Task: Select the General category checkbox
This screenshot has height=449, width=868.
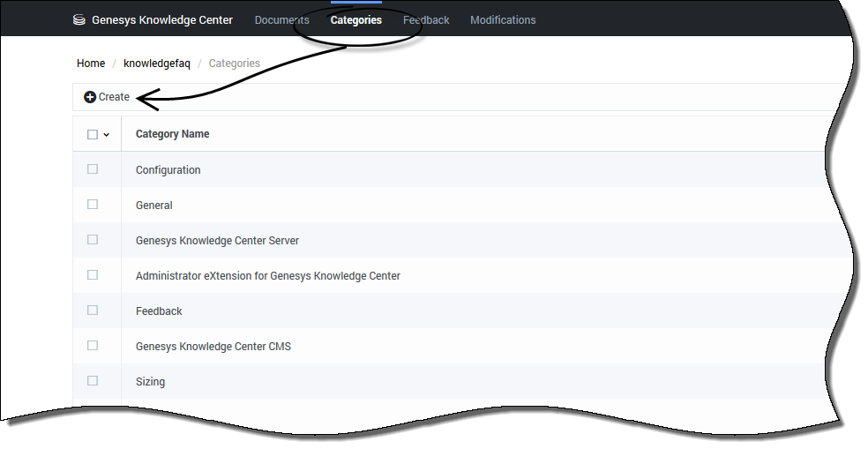Action: (93, 205)
